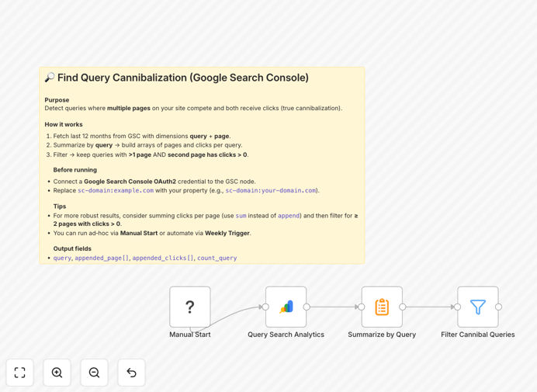Click the 'sc-domain:your-domain.com' code text
This screenshot has height=392, width=537.
[x=271, y=190]
